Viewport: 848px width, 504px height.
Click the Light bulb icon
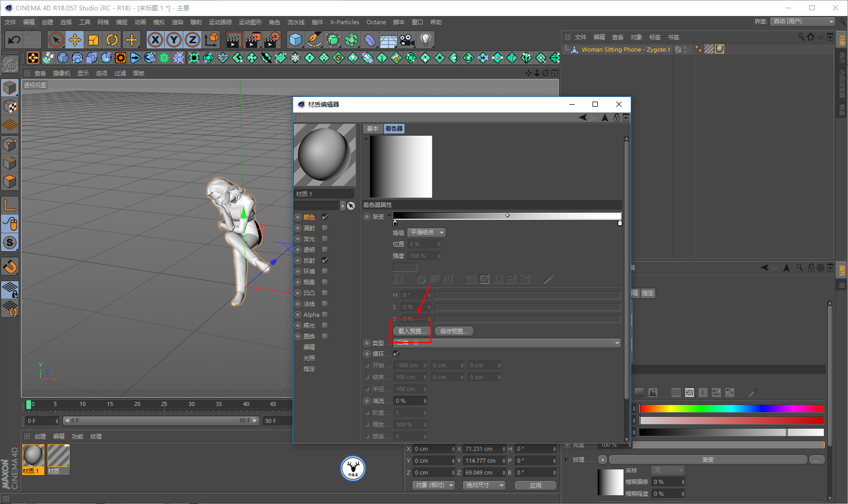tap(425, 40)
